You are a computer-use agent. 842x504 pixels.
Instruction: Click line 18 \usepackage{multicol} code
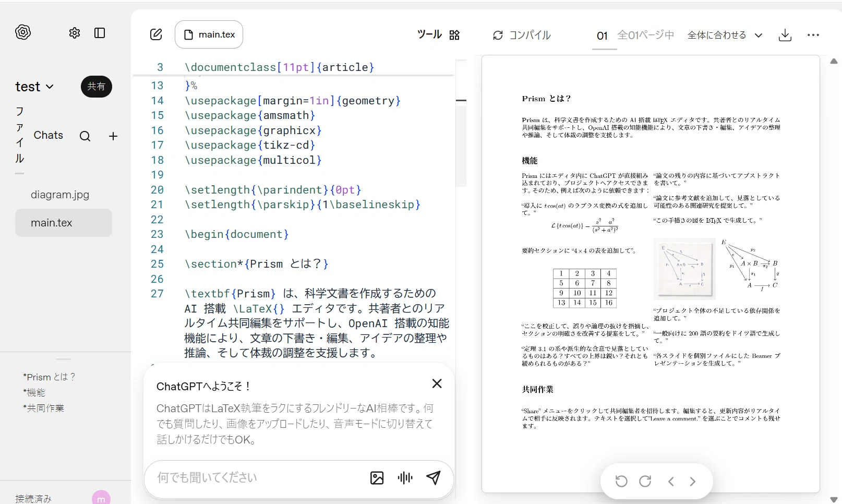coord(253,160)
